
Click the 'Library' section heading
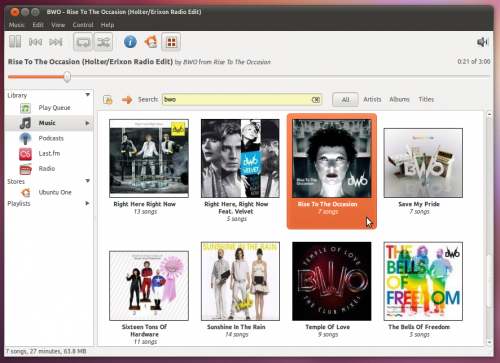17,95
